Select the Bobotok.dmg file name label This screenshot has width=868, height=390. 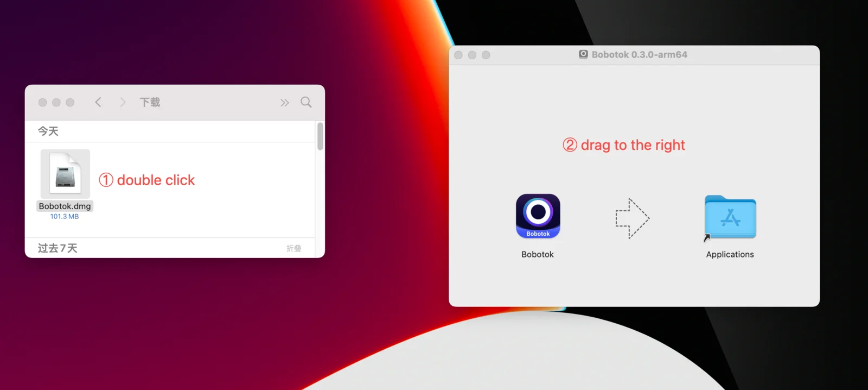tap(65, 206)
